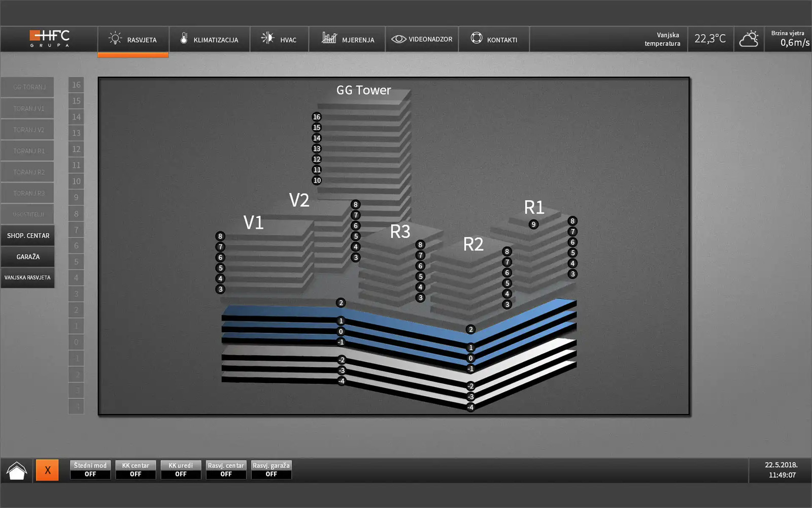The image size is (812, 508).
Task: Toggle KK uredi OFF switch
Action: [x=181, y=474]
